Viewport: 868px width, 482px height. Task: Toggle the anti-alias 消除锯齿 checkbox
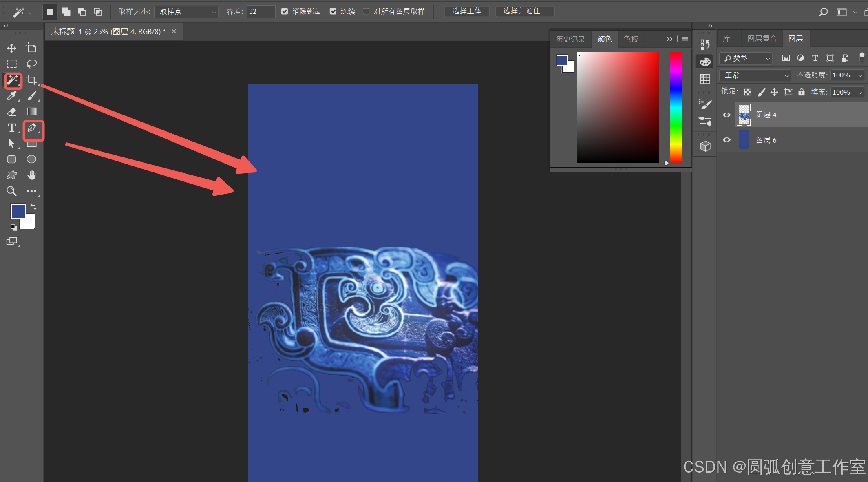[x=285, y=11]
